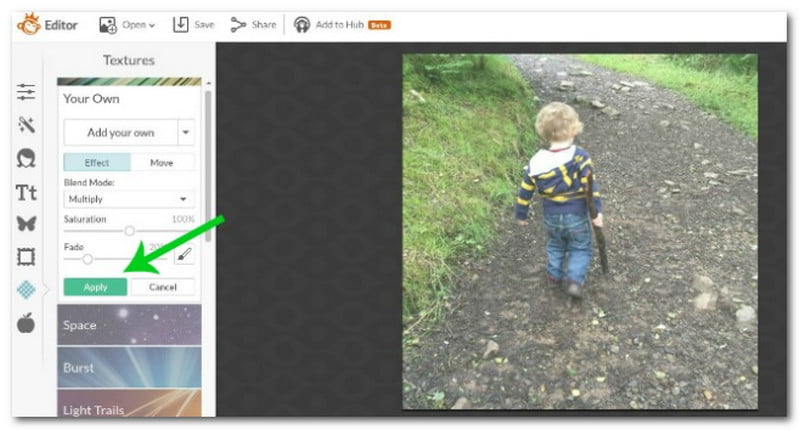This screenshot has height=430, width=800.
Task: Select the Textures diamond-pattern tab
Action: pos(26,290)
